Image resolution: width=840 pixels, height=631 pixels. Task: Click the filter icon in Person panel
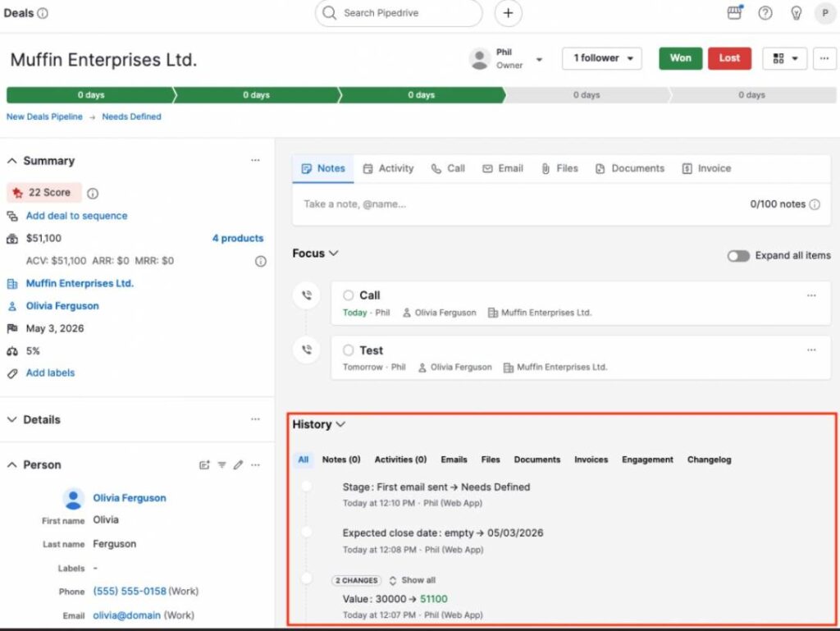click(221, 464)
